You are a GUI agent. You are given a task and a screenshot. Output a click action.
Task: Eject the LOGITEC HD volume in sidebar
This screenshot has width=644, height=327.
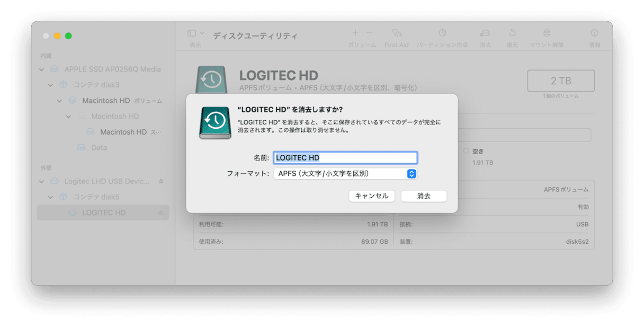pyautogui.click(x=161, y=213)
